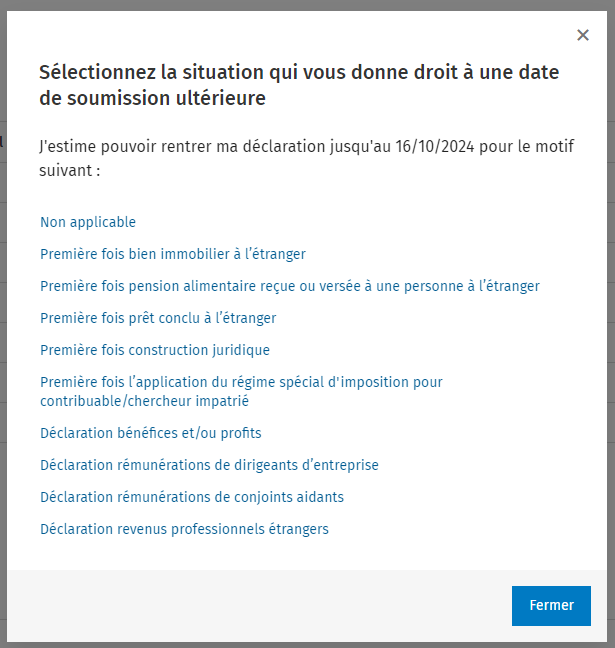615x648 pixels.
Task: Click the words suivant : under the sentence
Action: 70,170
